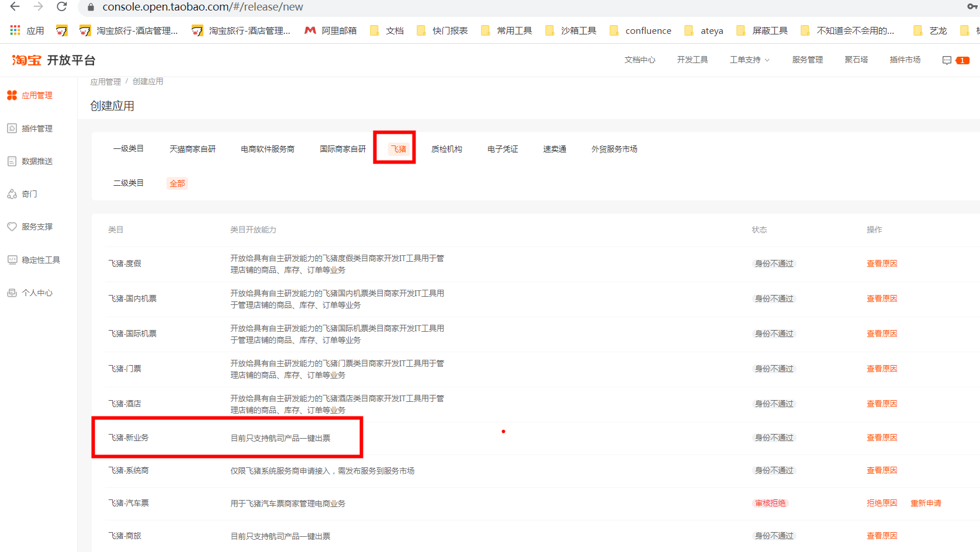This screenshot has width=980, height=552.
Task: Open the 不知道会不会用的... bookmark folder
Action: (x=847, y=30)
